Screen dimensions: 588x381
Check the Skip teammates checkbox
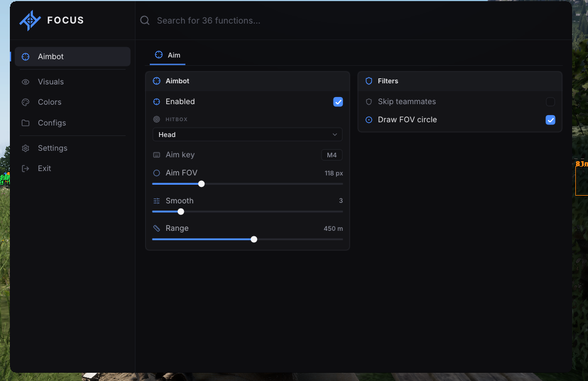tap(550, 101)
